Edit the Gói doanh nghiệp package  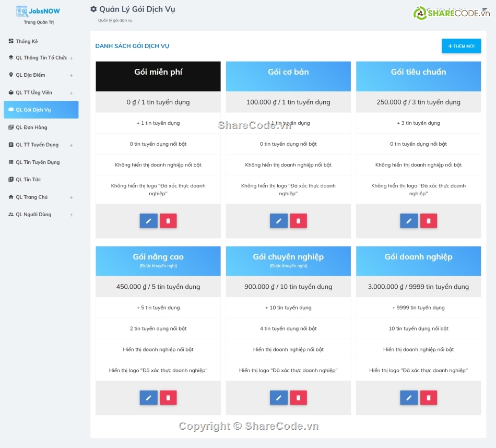point(409,398)
